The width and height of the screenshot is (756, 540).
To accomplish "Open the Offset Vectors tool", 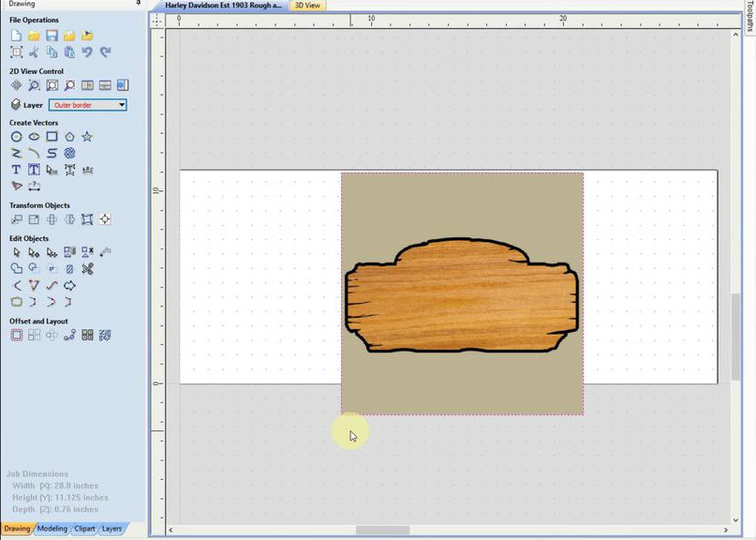I will click(16, 335).
